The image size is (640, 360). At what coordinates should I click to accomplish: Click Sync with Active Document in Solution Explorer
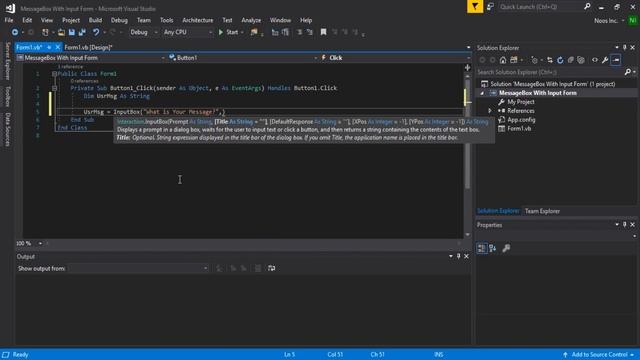[550, 60]
